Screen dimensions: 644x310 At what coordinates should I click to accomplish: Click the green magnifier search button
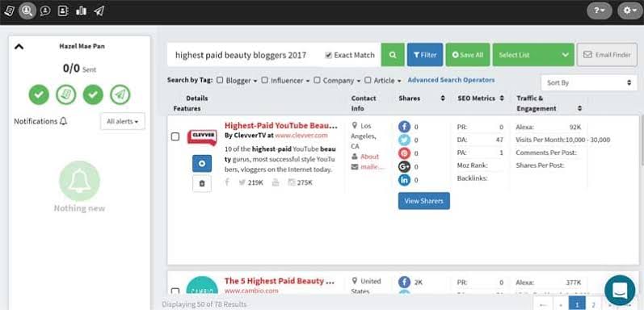point(393,55)
